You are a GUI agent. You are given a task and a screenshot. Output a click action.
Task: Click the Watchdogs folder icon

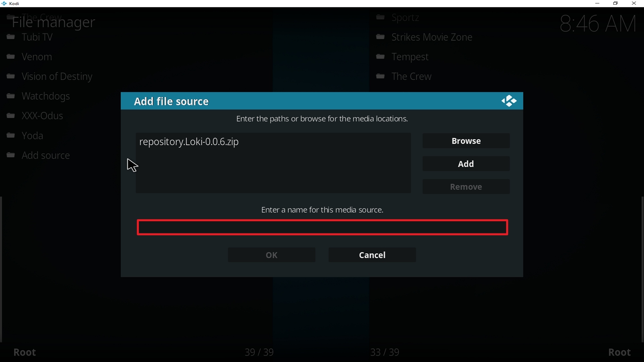click(11, 97)
